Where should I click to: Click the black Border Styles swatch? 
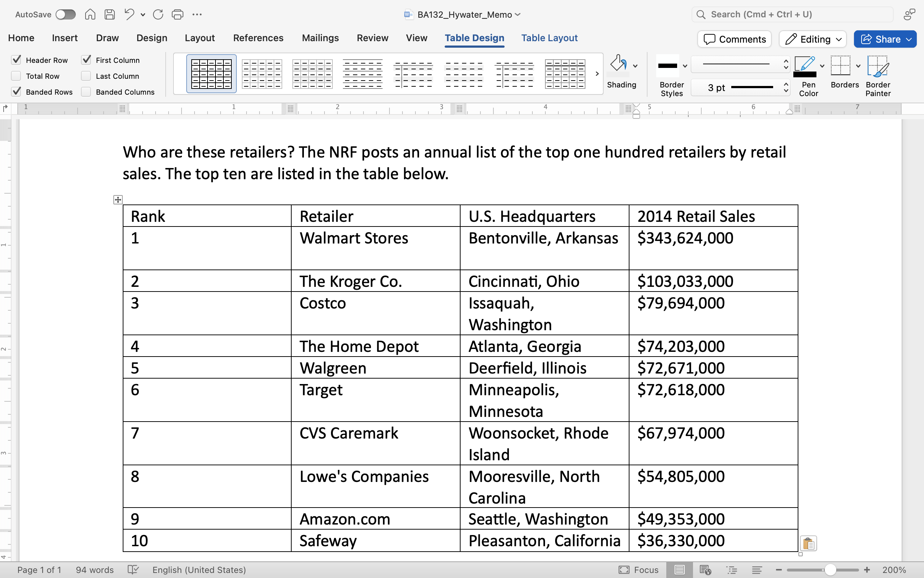coord(667,66)
